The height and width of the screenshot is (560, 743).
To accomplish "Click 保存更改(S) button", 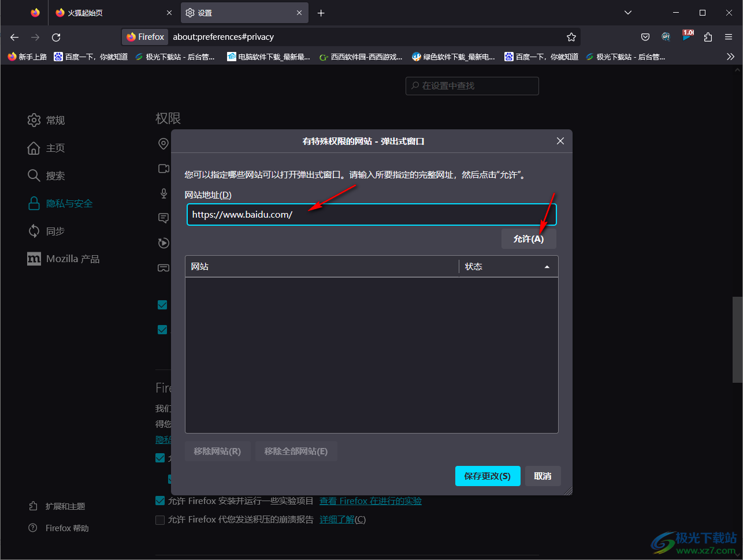I will pos(488,476).
